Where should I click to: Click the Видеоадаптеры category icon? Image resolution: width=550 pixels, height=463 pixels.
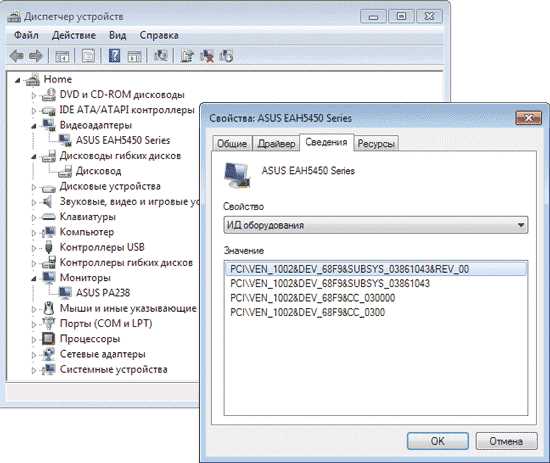tap(48, 125)
